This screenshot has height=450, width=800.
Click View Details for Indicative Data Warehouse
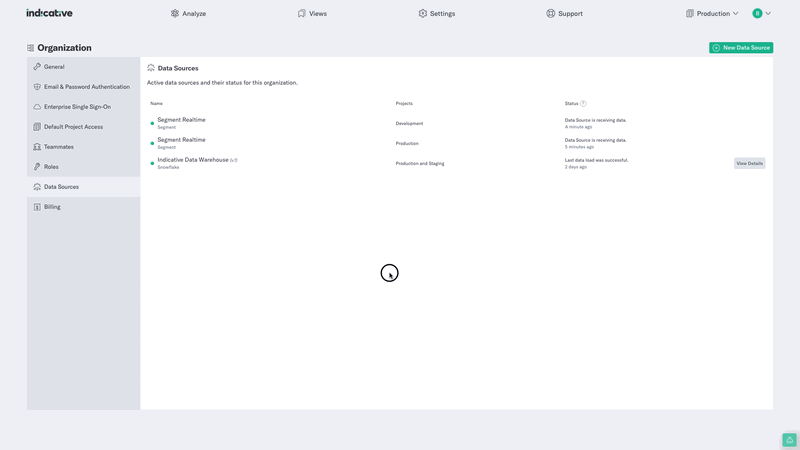coord(749,163)
